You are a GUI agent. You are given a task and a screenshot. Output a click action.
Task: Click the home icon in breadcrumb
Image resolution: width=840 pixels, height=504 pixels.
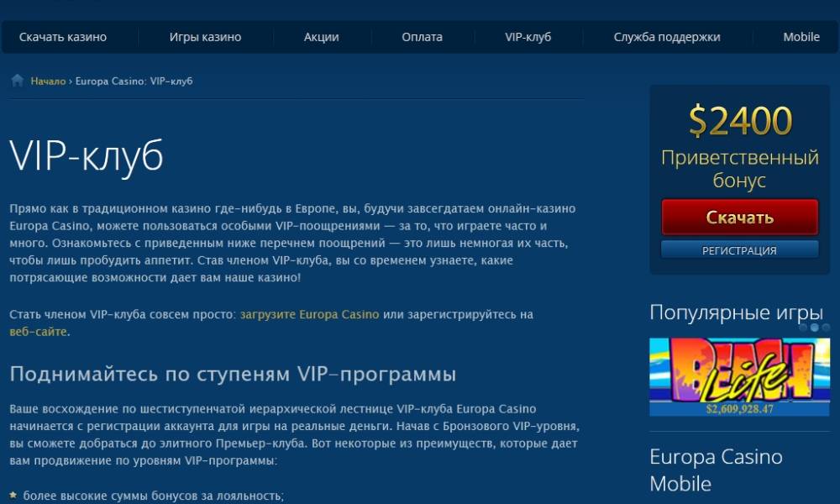(17, 81)
